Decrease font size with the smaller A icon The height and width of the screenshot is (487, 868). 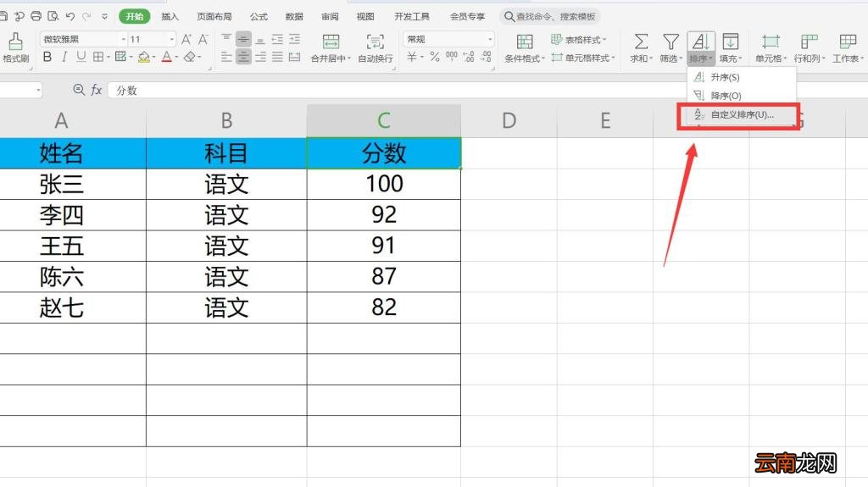point(203,39)
